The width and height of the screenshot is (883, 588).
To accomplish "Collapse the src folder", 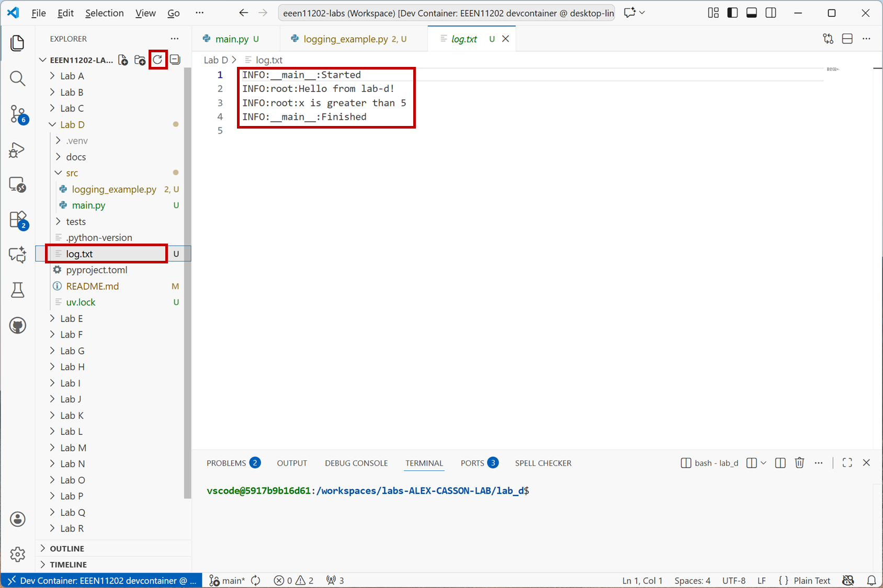I will point(72,173).
